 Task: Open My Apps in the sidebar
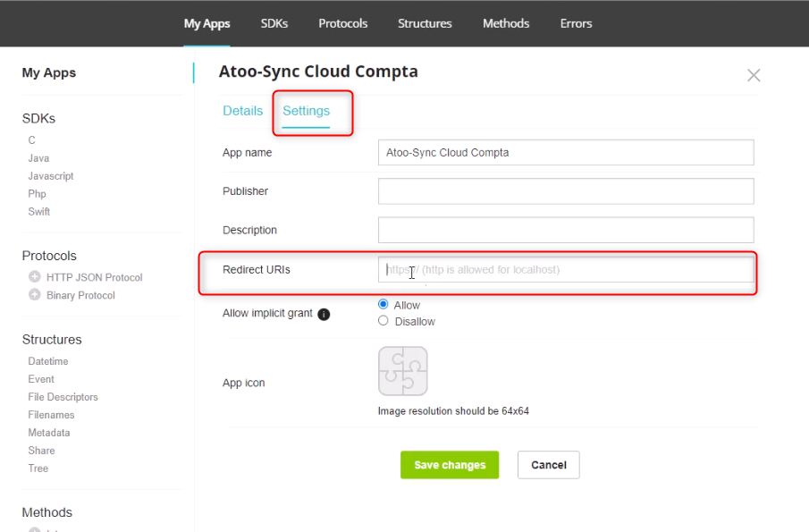(49, 72)
